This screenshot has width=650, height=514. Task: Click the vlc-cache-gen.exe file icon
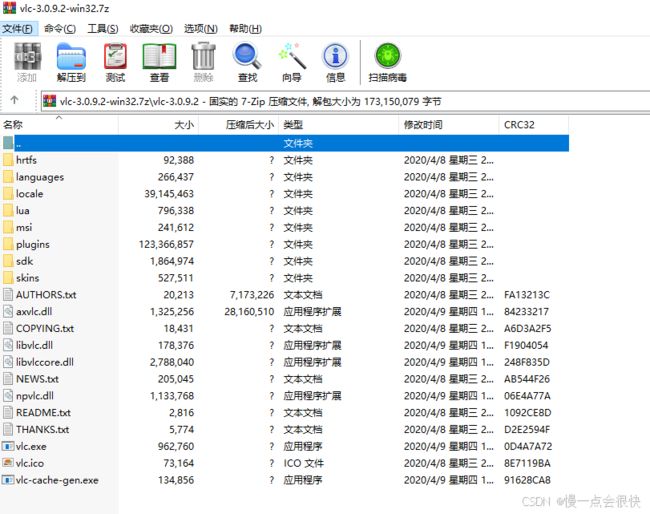point(8,480)
